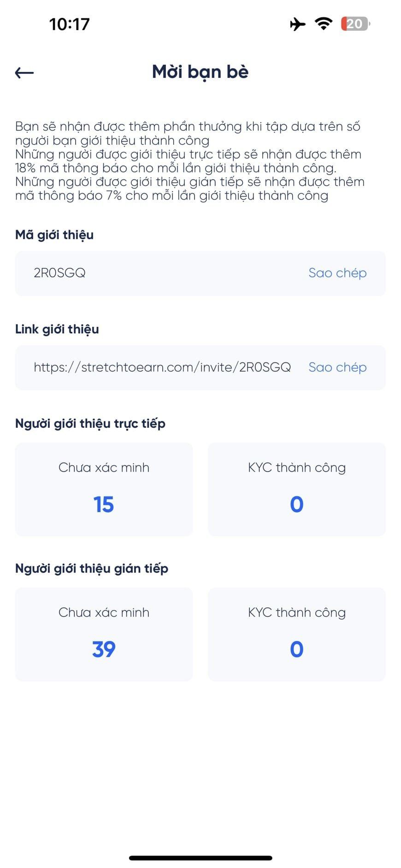The width and height of the screenshot is (401, 868).
Task: Open direct referrals KYC thành công card
Action: click(x=296, y=489)
